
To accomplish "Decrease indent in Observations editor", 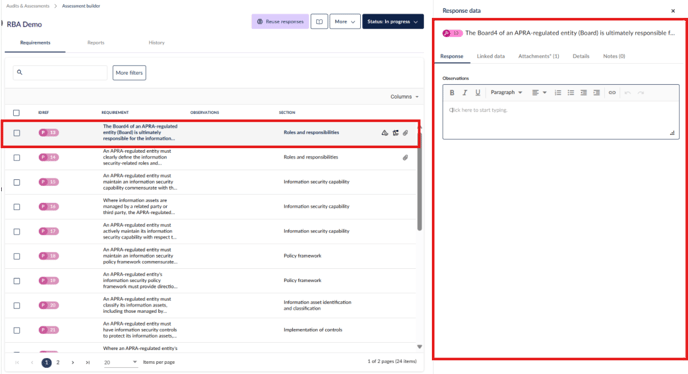I will coord(584,93).
